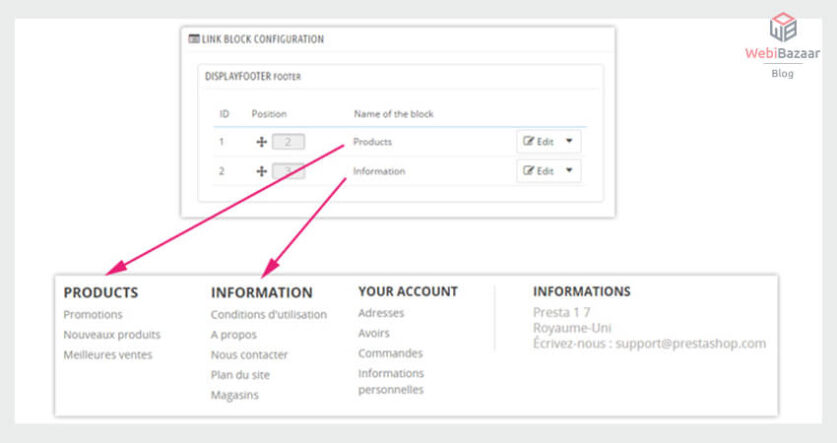The height and width of the screenshot is (443, 837).
Task: Select the position field of Products row
Action: point(288,142)
